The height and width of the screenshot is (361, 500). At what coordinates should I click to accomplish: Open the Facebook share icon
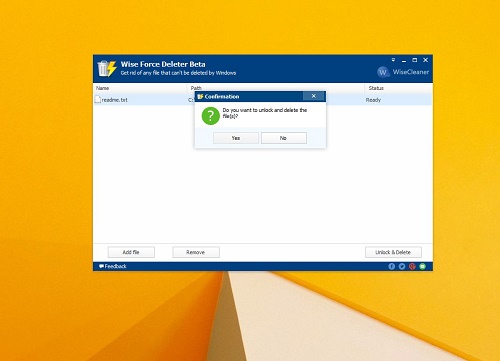392,266
